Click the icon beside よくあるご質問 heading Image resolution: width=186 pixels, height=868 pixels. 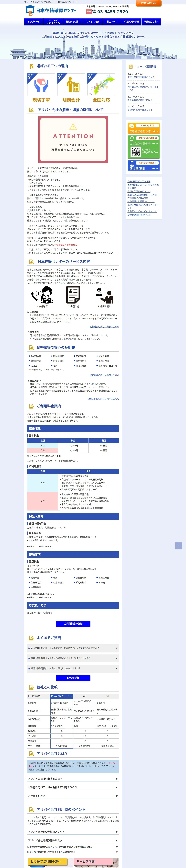(31, 638)
